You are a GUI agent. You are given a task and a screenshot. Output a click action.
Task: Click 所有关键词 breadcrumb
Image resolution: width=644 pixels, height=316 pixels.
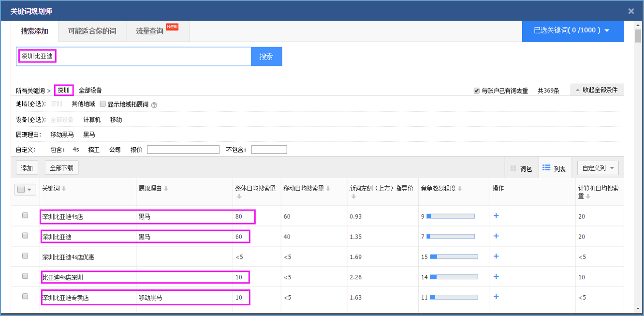30,90
